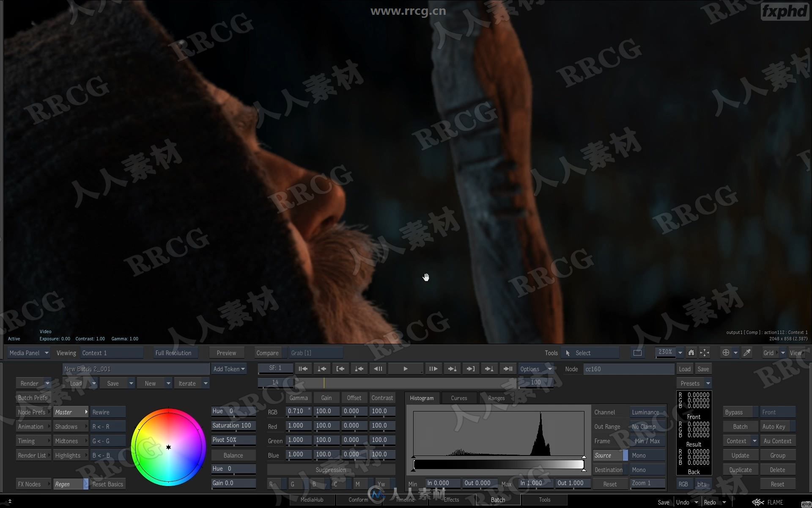Viewport: 812px width, 508px height.
Task: Click the Compare view icon
Action: coord(266,352)
